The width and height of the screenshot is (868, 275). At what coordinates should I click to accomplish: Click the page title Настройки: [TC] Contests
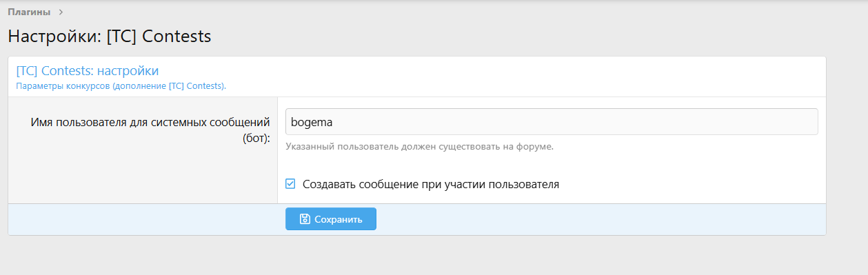pos(110,36)
